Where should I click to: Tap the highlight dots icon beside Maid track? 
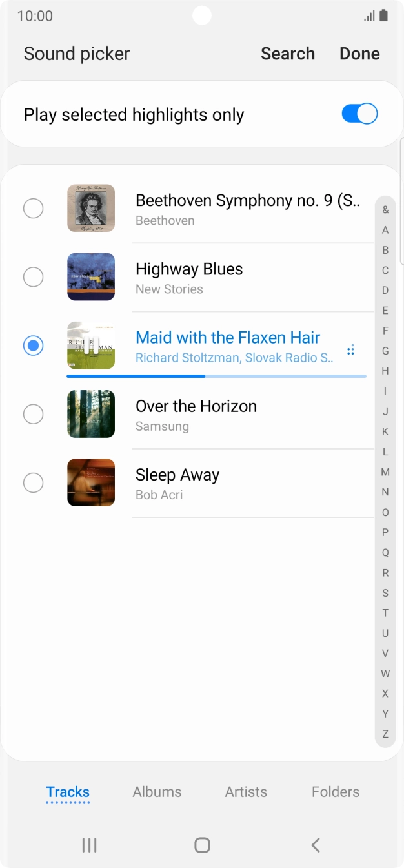[x=351, y=350]
